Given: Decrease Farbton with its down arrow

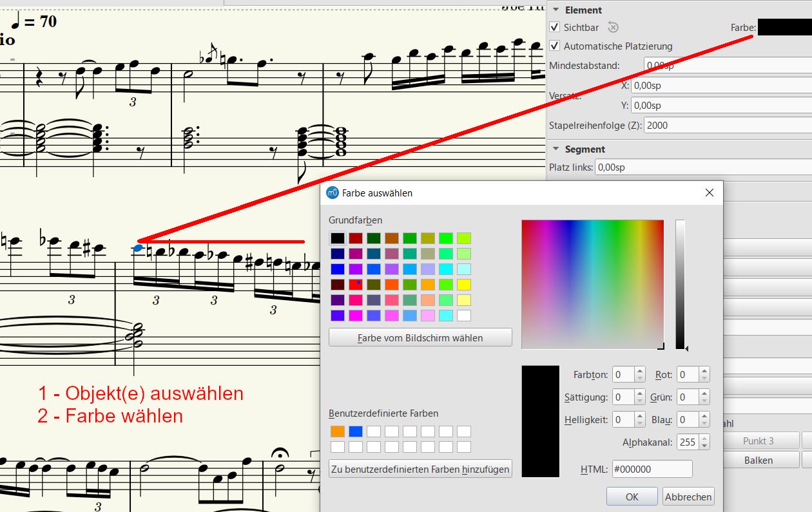Looking at the screenshot, I should click(x=639, y=378).
